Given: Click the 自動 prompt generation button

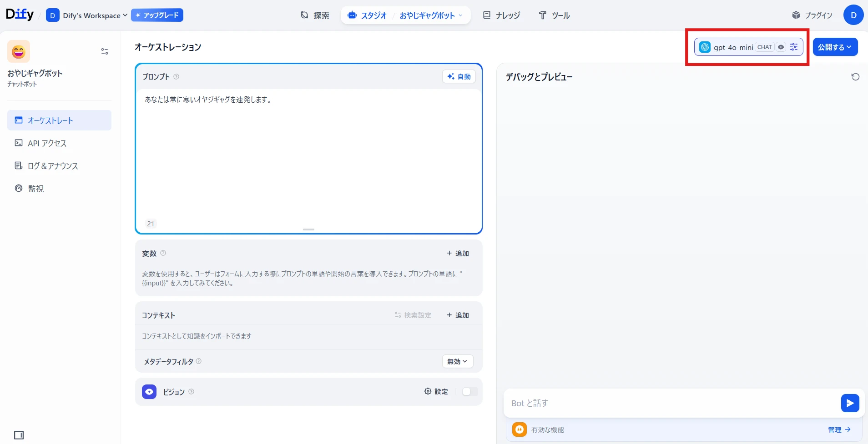Looking at the screenshot, I should point(459,77).
